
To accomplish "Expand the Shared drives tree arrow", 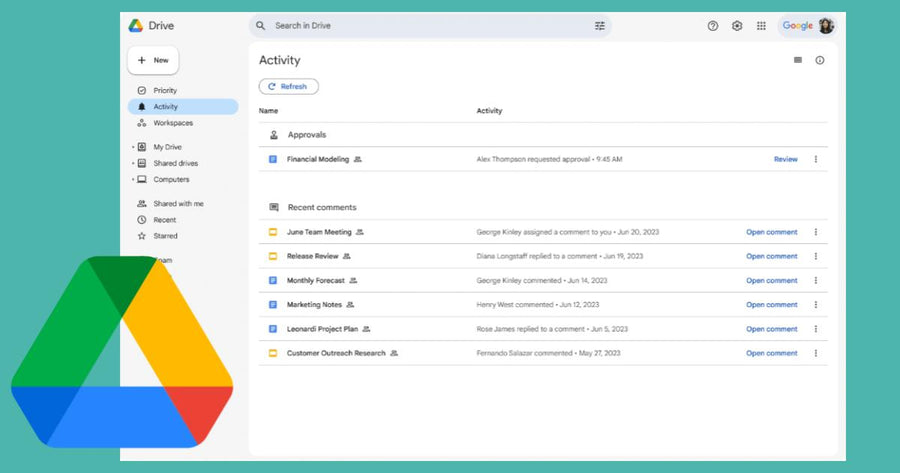I will pyautogui.click(x=133, y=164).
